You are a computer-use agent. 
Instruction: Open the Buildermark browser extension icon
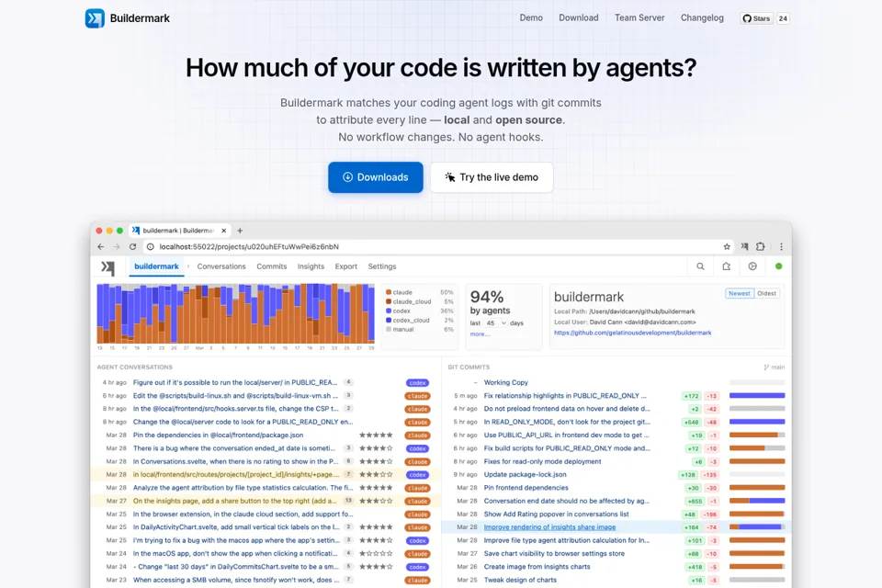click(x=744, y=246)
